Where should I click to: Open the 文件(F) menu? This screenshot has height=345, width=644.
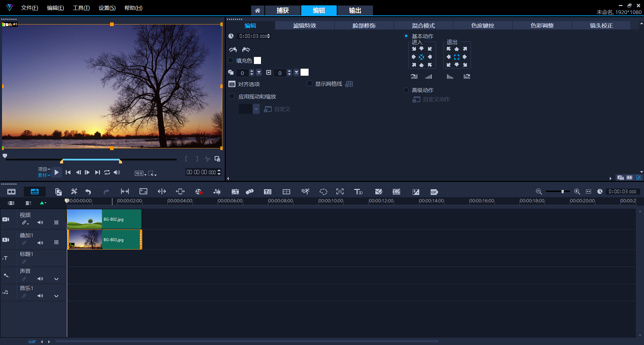point(30,8)
